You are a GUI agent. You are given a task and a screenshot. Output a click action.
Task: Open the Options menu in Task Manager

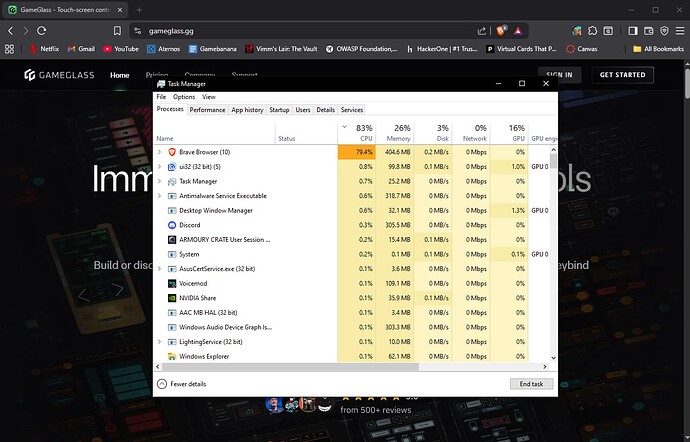[x=184, y=97]
